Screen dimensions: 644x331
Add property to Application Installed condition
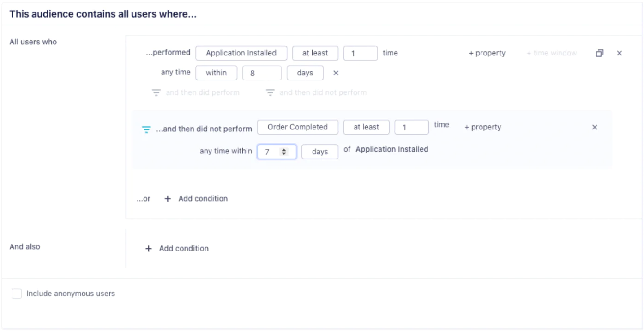[487, 53]
